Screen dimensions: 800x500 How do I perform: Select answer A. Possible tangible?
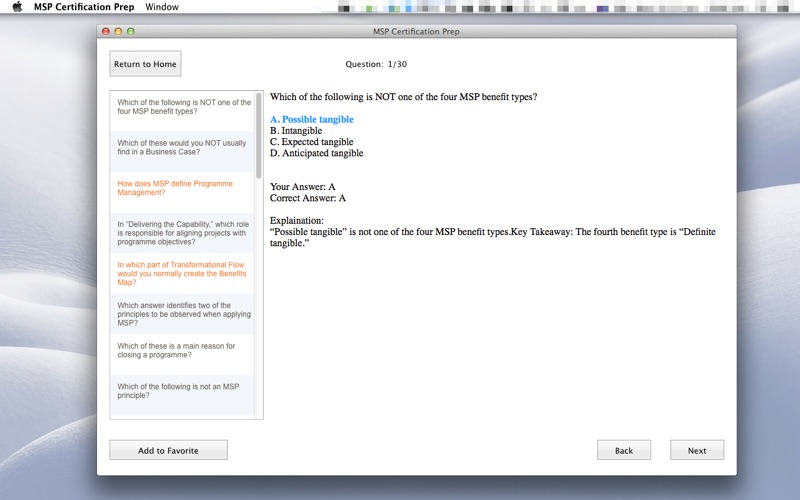tap(312, 119)
